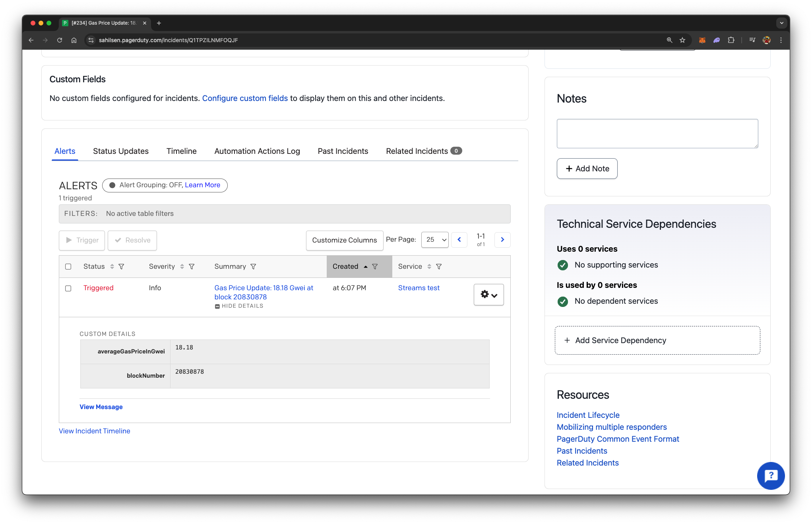Filter the Service column
The height and width of the screenshot is (524, 812).
(x=439, y=267)
